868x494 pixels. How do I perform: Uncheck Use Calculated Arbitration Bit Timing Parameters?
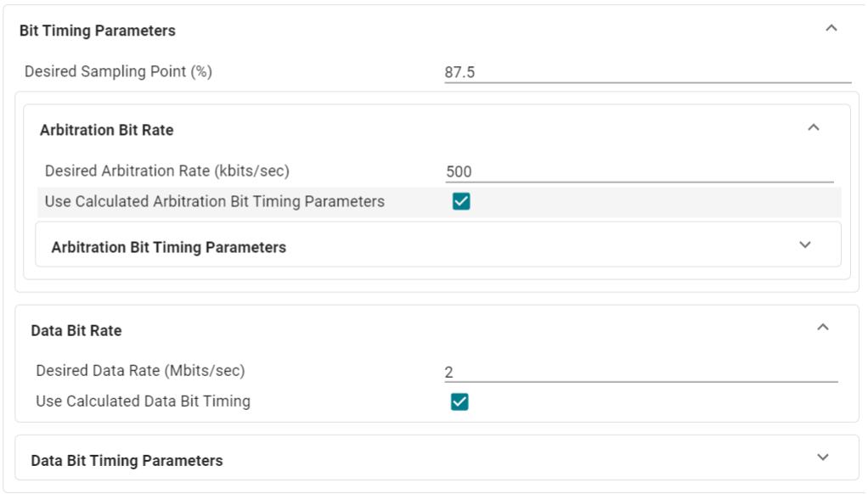(x=461, y=202)
